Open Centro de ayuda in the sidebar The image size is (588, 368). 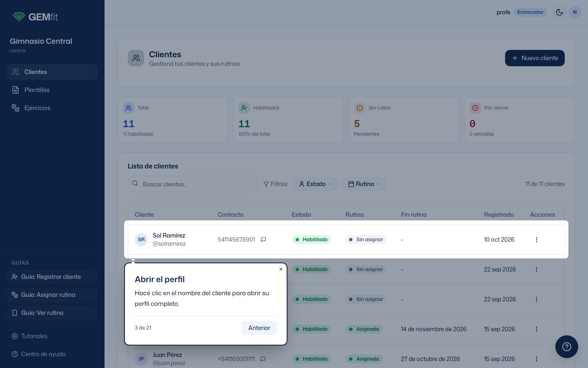point(52,354)
